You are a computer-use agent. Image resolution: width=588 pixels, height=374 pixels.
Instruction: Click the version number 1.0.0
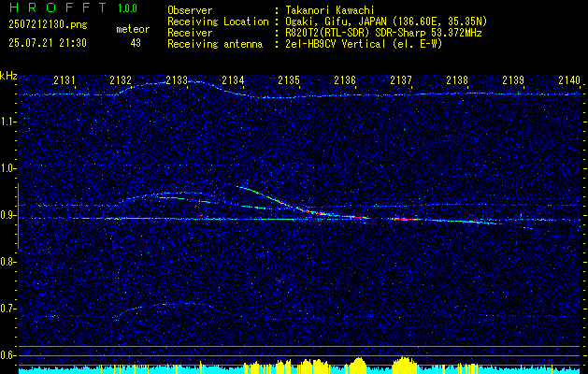(127, 8)
